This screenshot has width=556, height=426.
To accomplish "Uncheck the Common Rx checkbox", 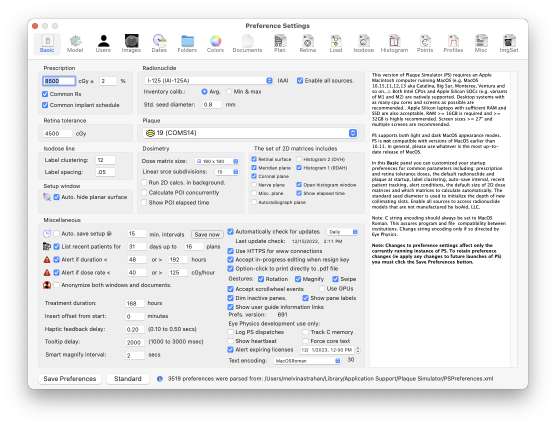I will pos(45,94).
